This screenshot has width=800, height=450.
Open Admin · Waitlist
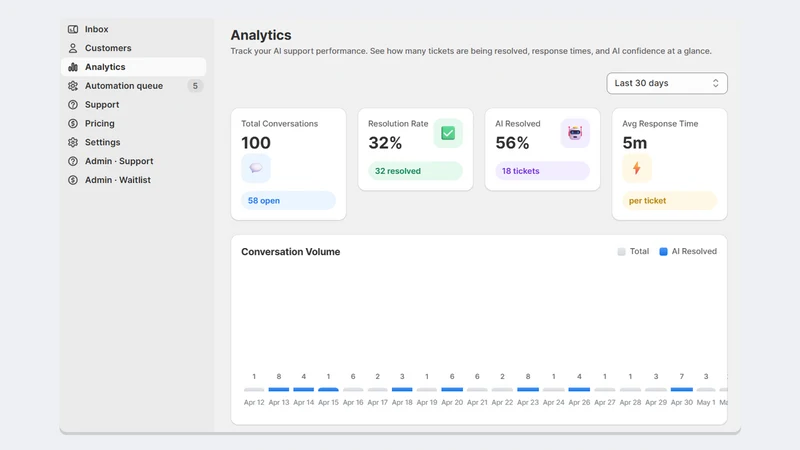tap(134, 180)
